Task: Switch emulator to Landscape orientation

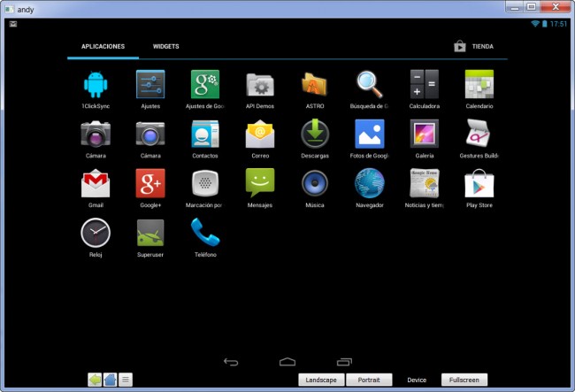Action: click(x=321, y=380)
